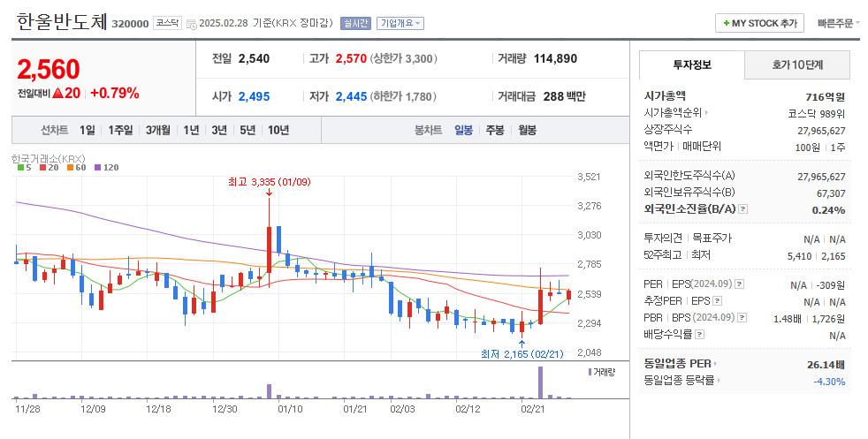Click the 최저 2,165 (02/21) chart marker
The image size is (868, 439).
(522, 354)
